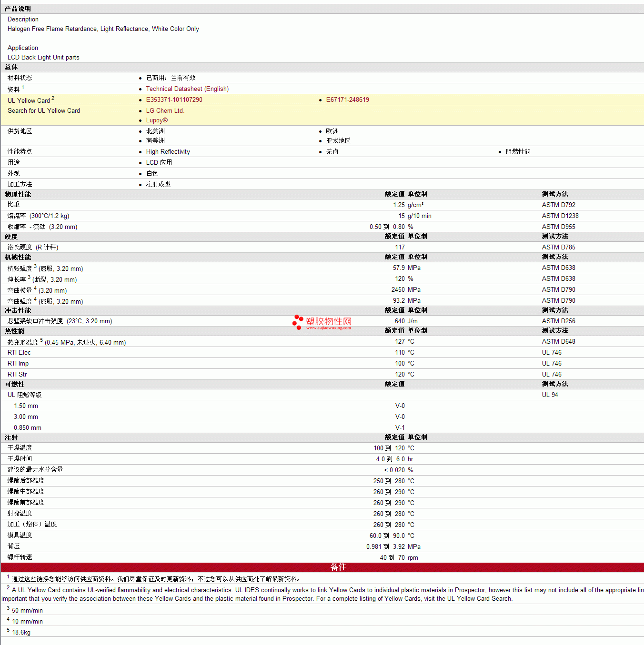This screenshot has height=645, width=644.
Task: Click the '18.6kg' footnote
Action: coord(21,632)
